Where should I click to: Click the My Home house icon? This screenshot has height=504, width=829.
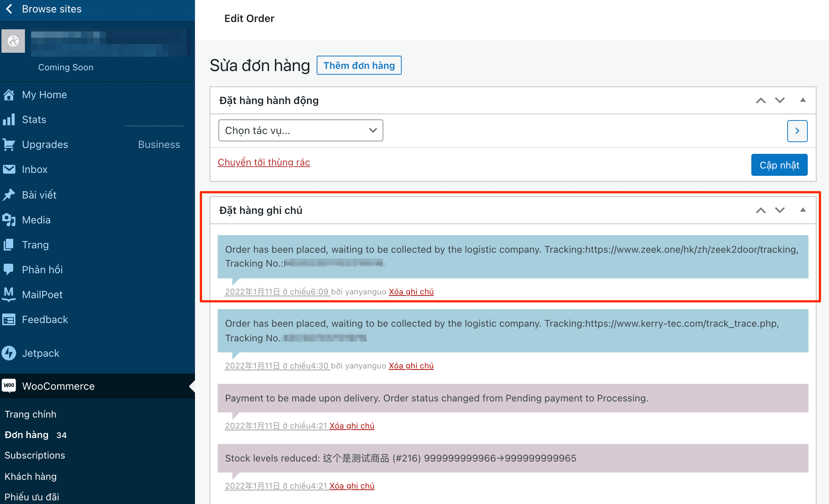[9, 94]
